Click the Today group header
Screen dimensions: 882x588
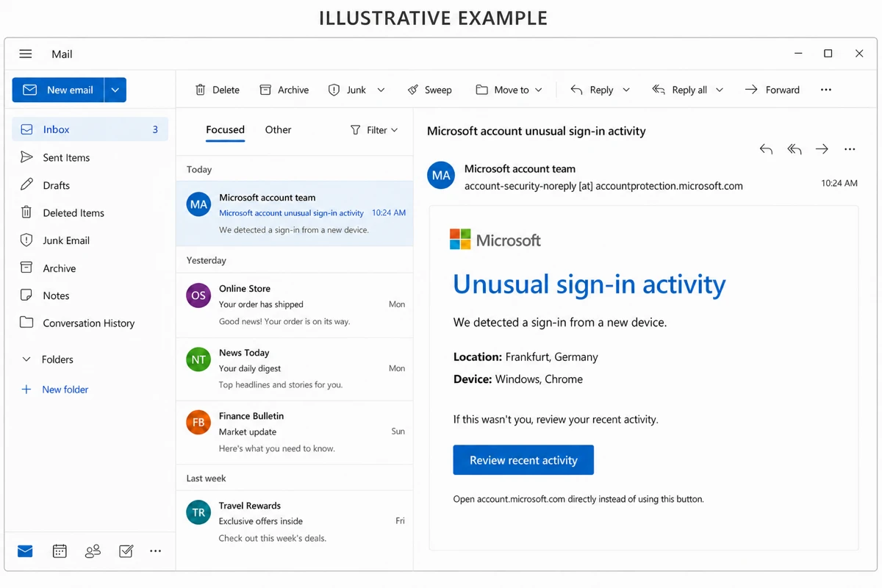point(199,169)
